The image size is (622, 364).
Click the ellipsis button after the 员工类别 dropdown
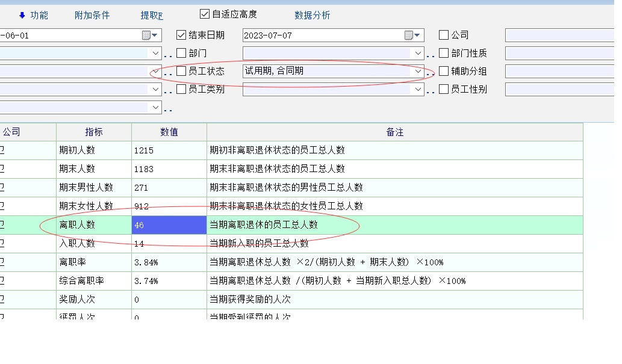tap(431, 91)
